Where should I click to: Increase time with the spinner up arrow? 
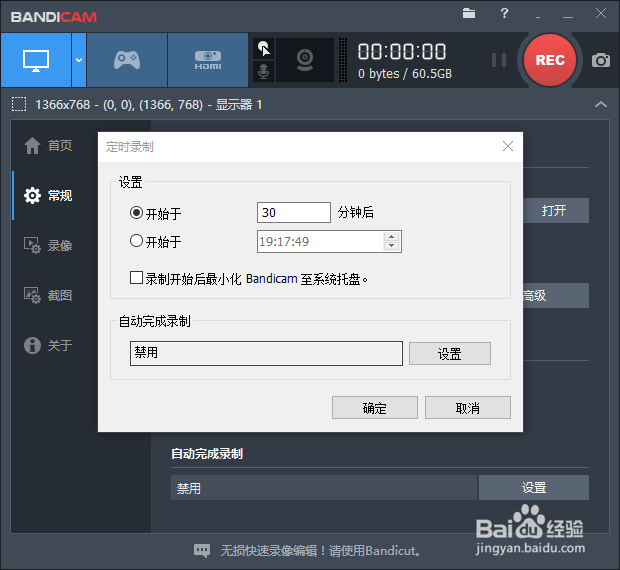391,236
